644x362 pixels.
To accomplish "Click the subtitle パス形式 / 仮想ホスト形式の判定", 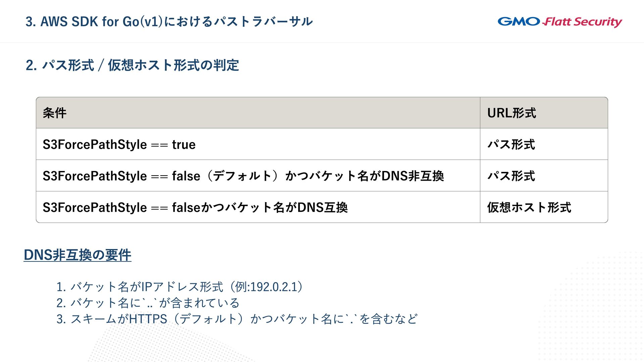I will pyautogui.click(x=132, y=65).
